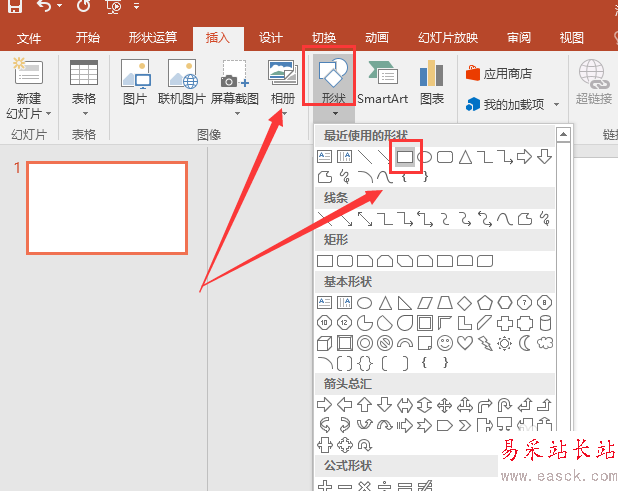
Task: Open Customize Quick Access Toolbar dropdown
Action: (136, 6)
